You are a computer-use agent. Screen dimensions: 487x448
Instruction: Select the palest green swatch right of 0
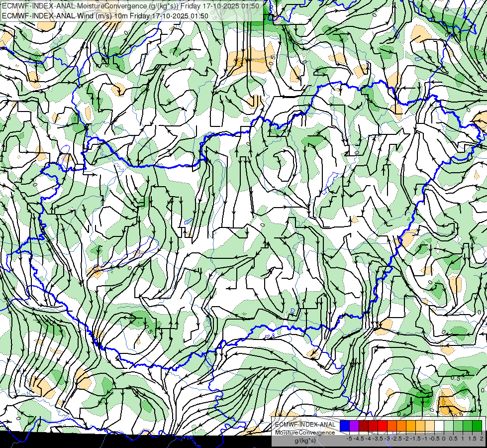click(449, 426)
